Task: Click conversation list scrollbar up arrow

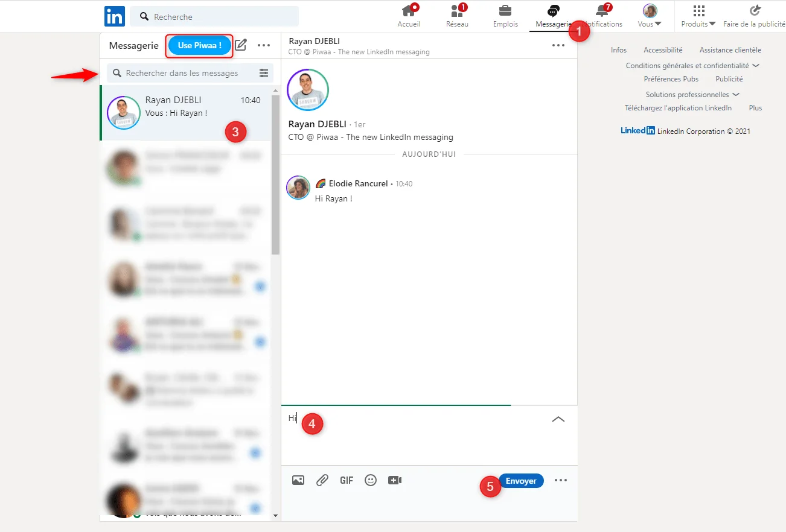Action: tap(276, 90)
